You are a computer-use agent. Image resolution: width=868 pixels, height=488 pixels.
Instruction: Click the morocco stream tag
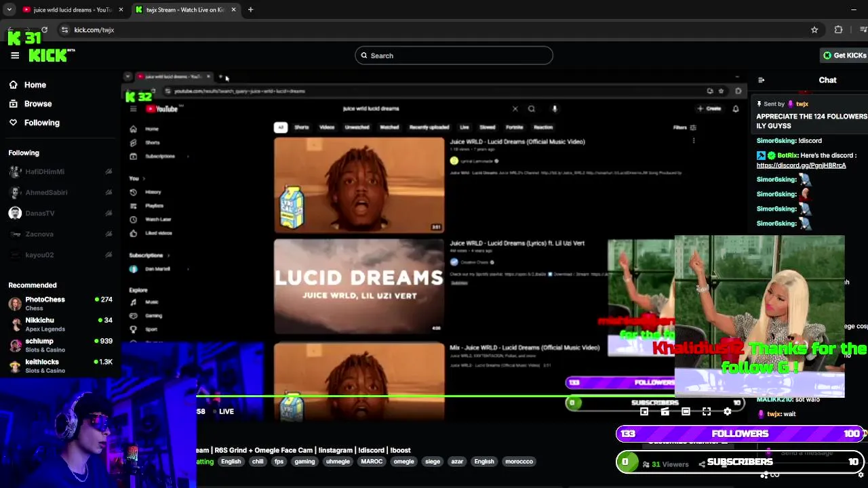[519, 462]
